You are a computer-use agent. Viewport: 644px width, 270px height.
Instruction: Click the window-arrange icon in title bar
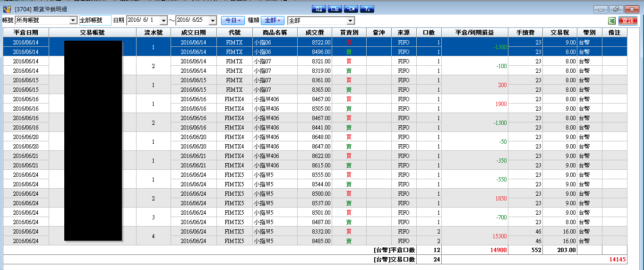click(x=319, y=9)
